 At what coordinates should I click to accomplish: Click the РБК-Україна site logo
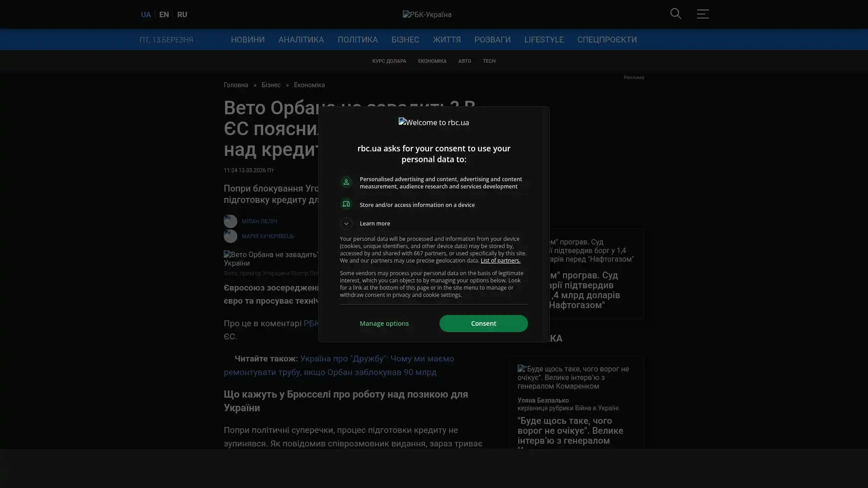(427, 14)
